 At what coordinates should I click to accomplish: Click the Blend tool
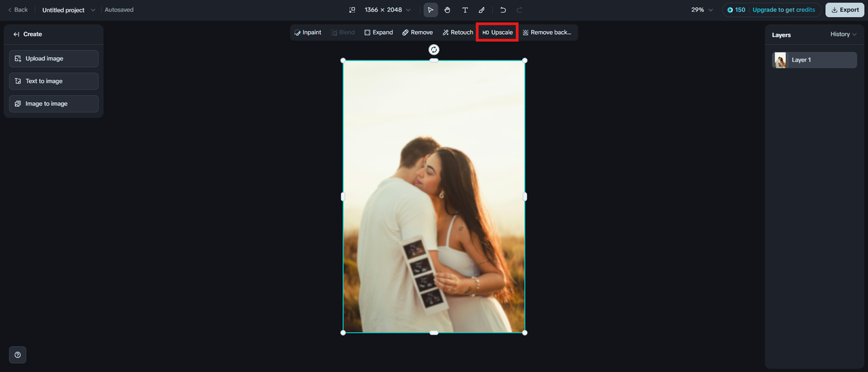click(x=342, y=33)
